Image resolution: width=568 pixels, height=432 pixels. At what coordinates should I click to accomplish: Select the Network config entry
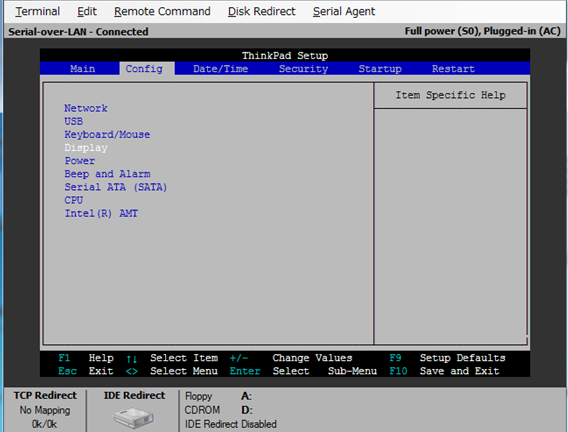(86, 108)
